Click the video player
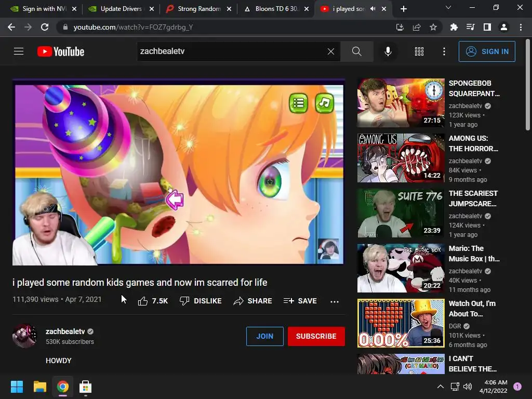The image size is (532, 399). click(179, 172)
